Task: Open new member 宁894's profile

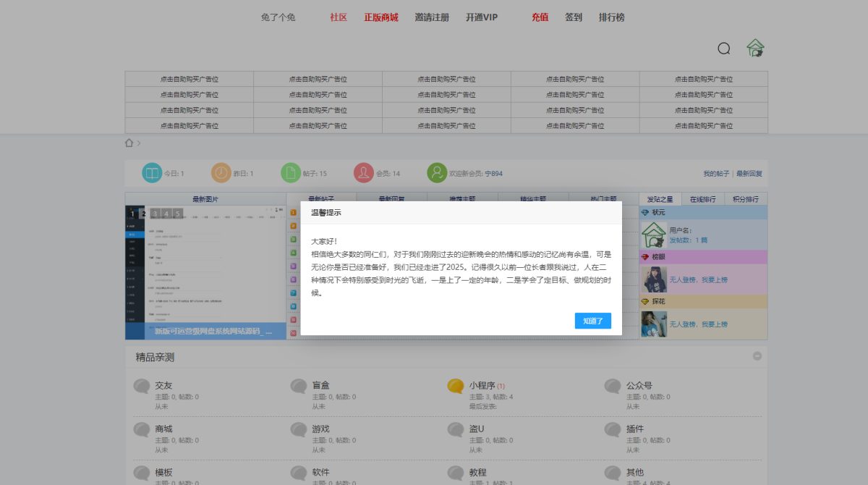Action: coord(493,174)
